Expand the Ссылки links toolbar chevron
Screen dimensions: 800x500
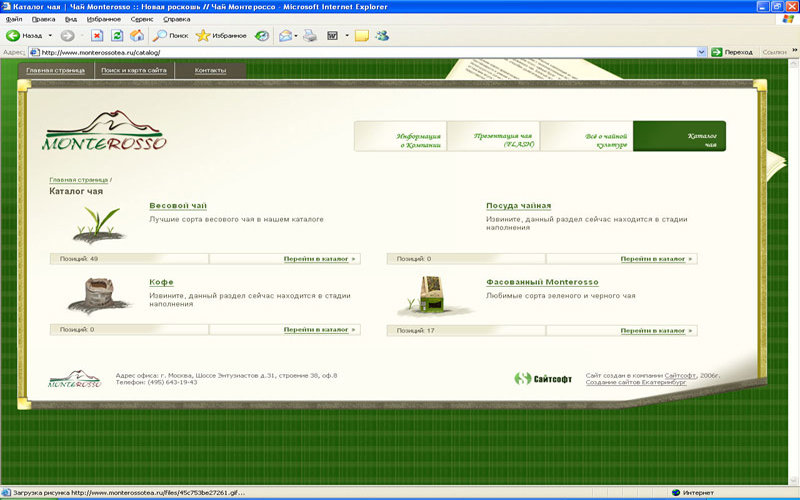click(795, 51)
